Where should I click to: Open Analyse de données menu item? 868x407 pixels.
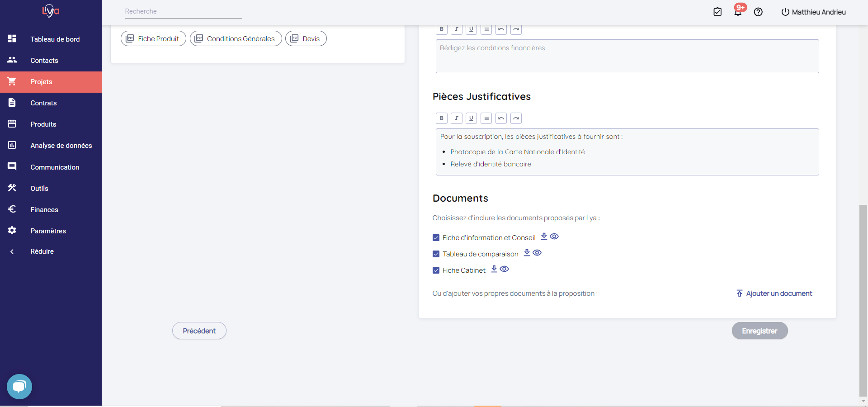(x=61, y=146)
